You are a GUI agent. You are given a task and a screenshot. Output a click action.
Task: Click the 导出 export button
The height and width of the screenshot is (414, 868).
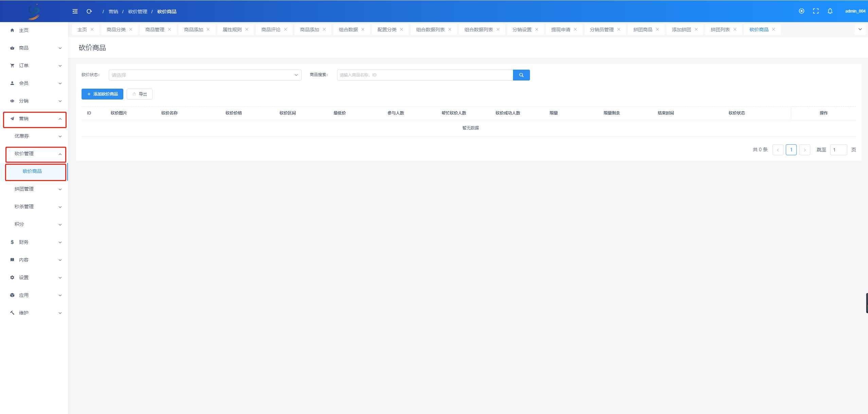(140, 94)
